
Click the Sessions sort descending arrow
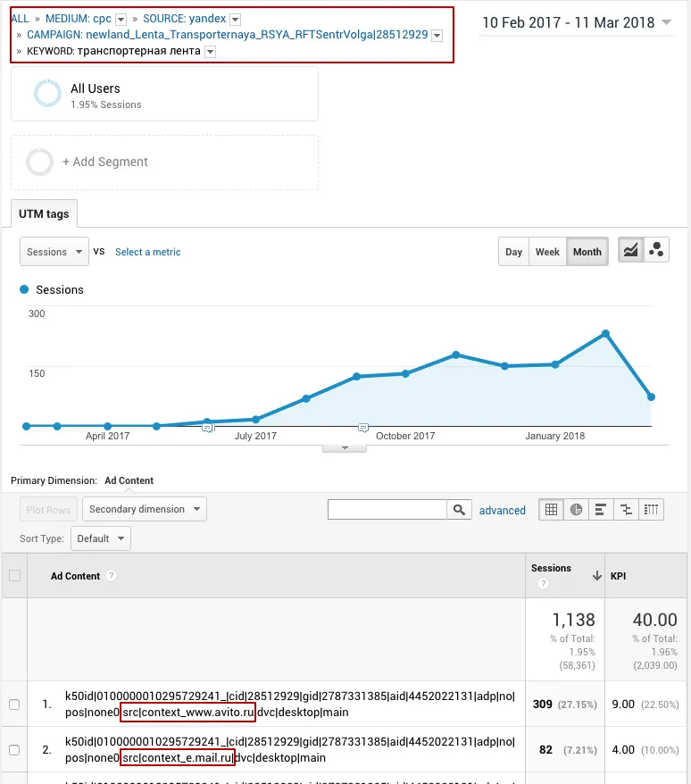[x=596, y=576]
